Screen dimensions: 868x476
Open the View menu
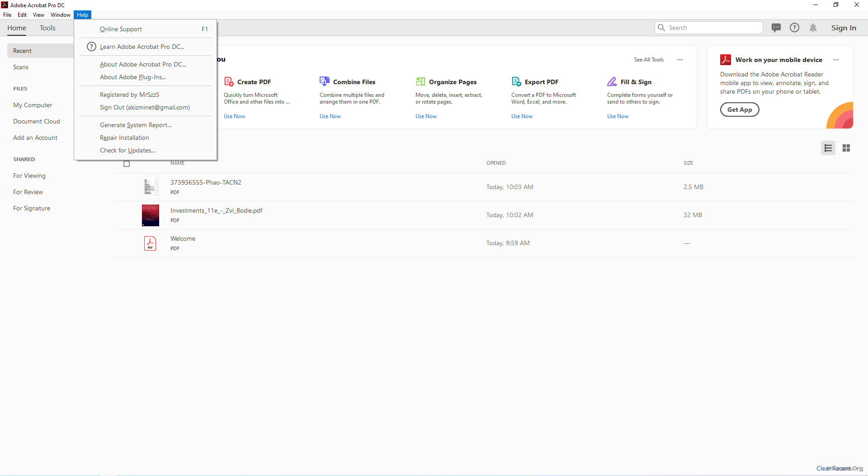coord(38,15)
